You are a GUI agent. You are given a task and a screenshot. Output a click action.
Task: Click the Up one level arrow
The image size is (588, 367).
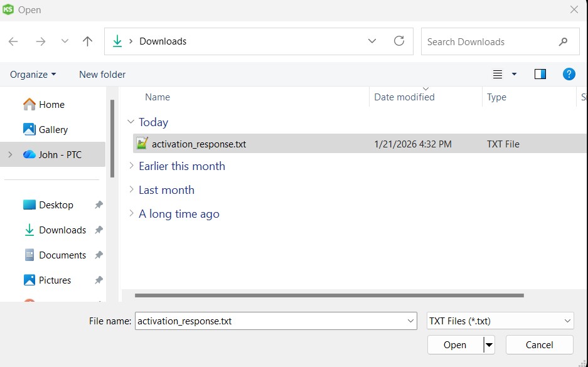click(87, 41)
